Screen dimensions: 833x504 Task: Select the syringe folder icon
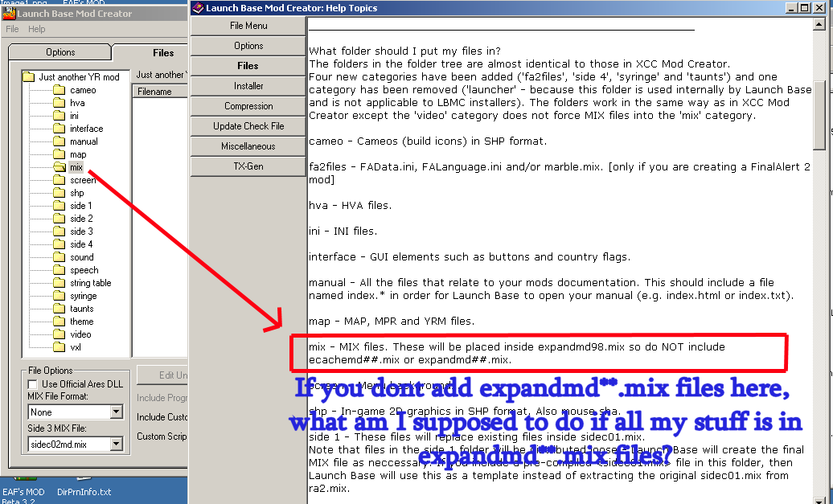(x=59, y=296)
